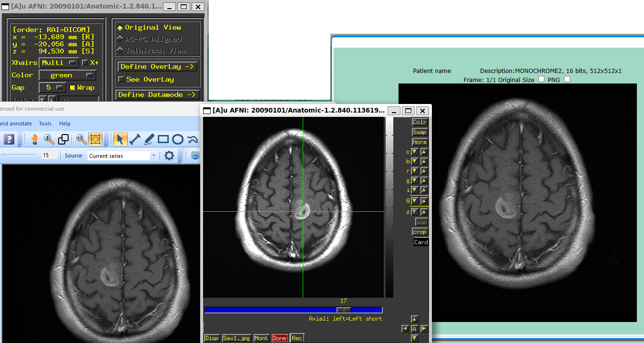The width and height of the screenshot is (644, 343).
Task: Select AC-PC Aligned radio option
Action: click(149, 39)
